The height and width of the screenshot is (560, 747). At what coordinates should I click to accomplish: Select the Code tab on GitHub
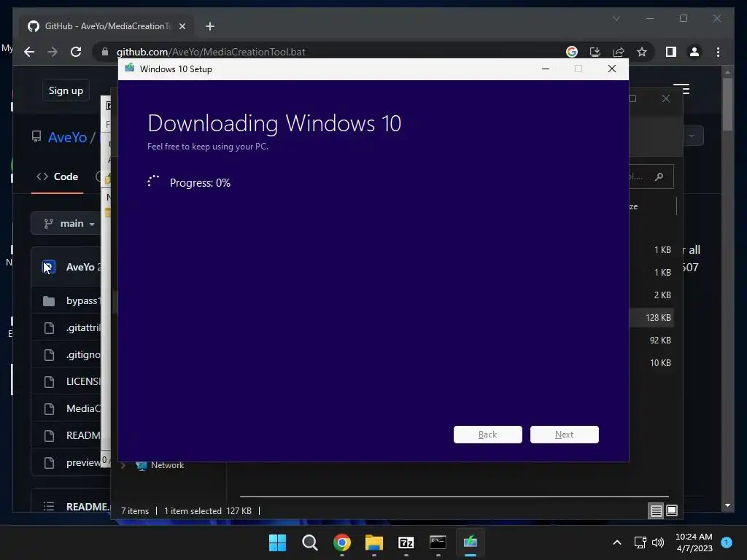tap(57, 176)
